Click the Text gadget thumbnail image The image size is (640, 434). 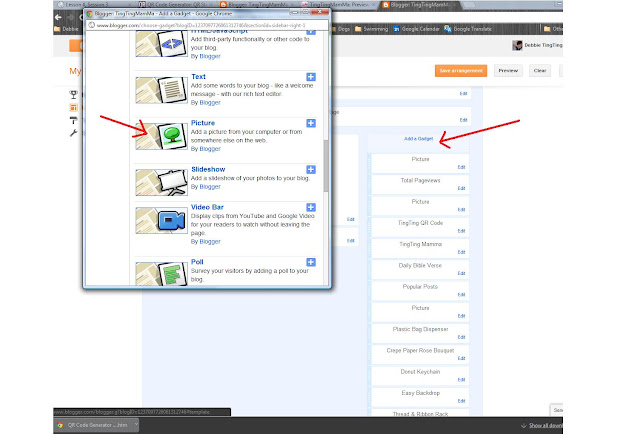162,90
